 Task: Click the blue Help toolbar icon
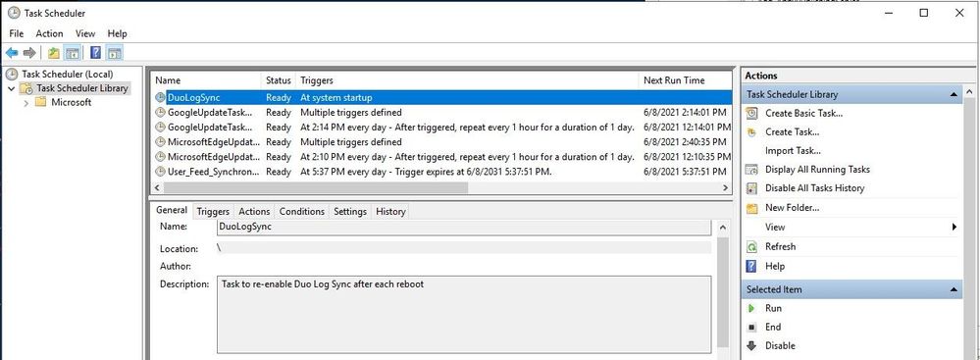pos(95,53)
